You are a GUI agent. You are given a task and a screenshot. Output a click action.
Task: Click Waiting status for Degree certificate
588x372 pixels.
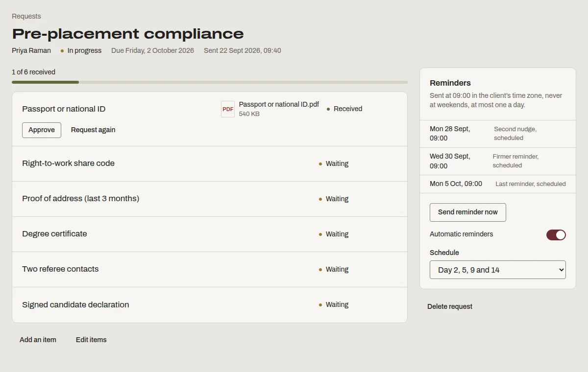[334, 234]
